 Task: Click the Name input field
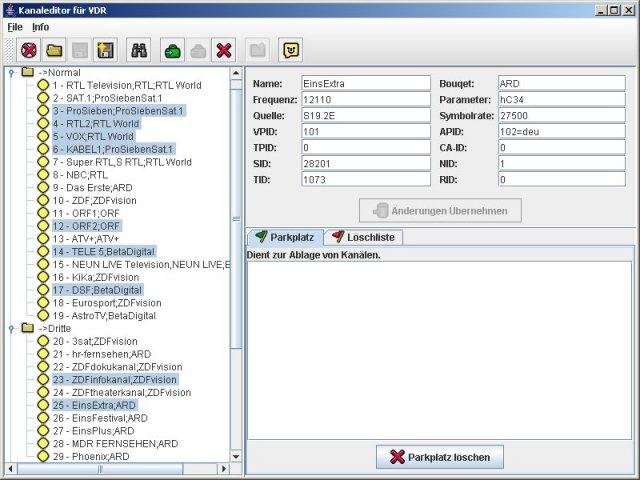coord(366,83)
